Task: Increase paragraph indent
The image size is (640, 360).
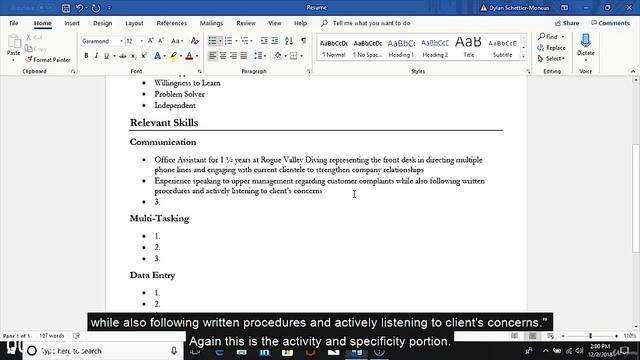Action: (275, 41)
